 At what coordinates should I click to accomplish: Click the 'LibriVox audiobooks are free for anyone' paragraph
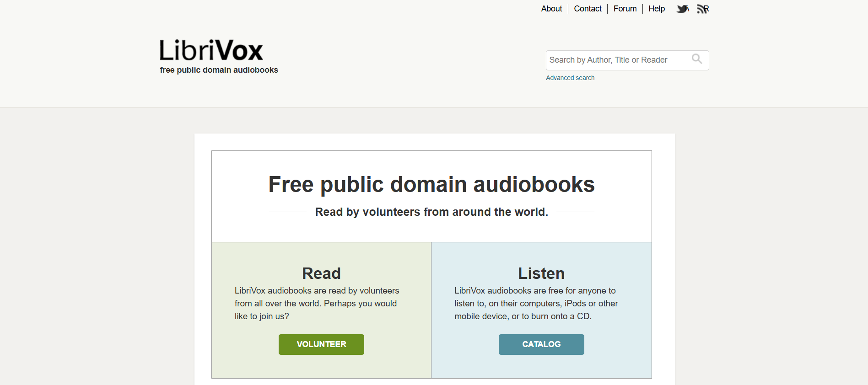click(536, 303)
